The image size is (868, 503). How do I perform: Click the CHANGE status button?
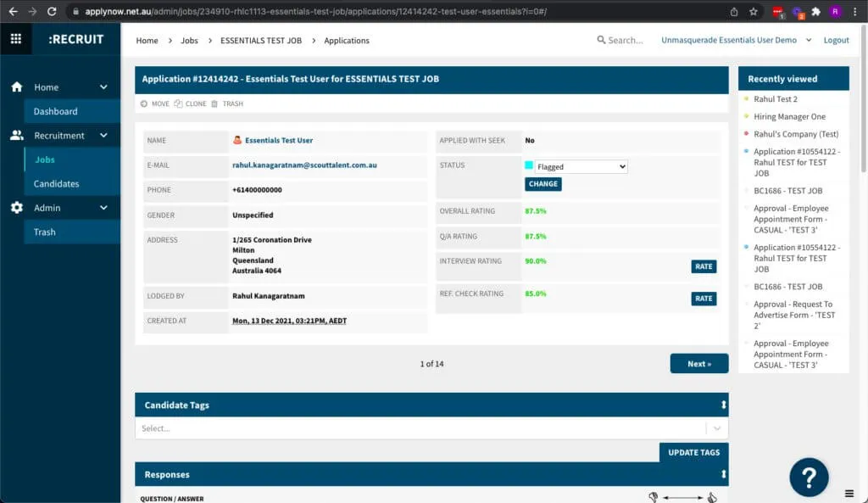tap(543, 184)
